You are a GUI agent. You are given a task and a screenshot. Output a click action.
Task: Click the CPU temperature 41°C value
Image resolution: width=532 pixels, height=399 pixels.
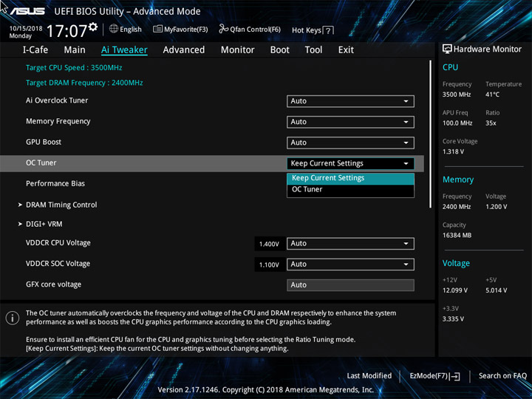point(492,95)
